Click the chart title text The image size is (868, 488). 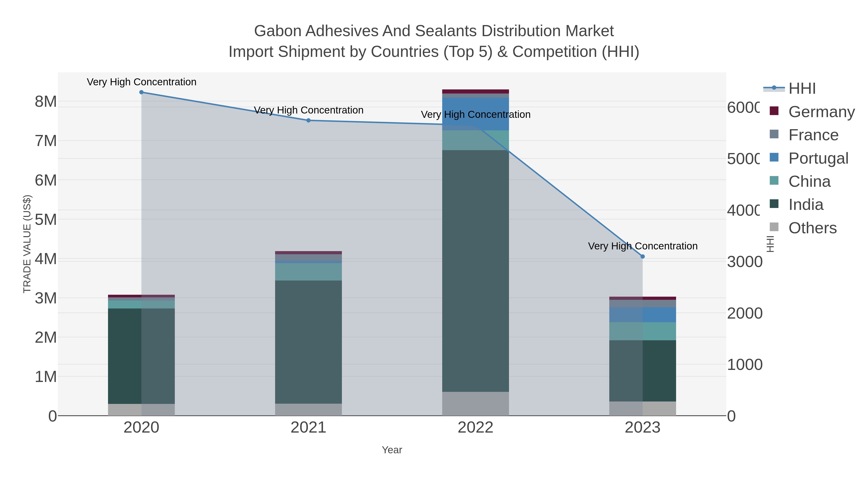(434, 41)
